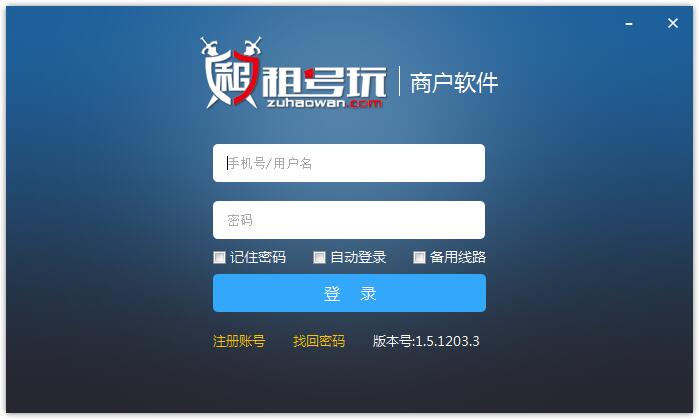This screenshot has width=699, height=419.
Task: Enable the 记住密码 checkbox
Action: click(x=219, y=257)
